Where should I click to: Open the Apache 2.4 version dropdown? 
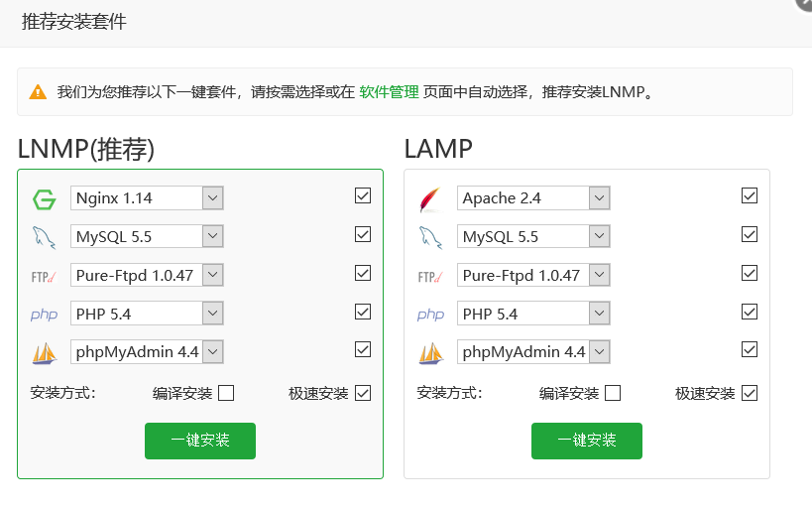599,198
